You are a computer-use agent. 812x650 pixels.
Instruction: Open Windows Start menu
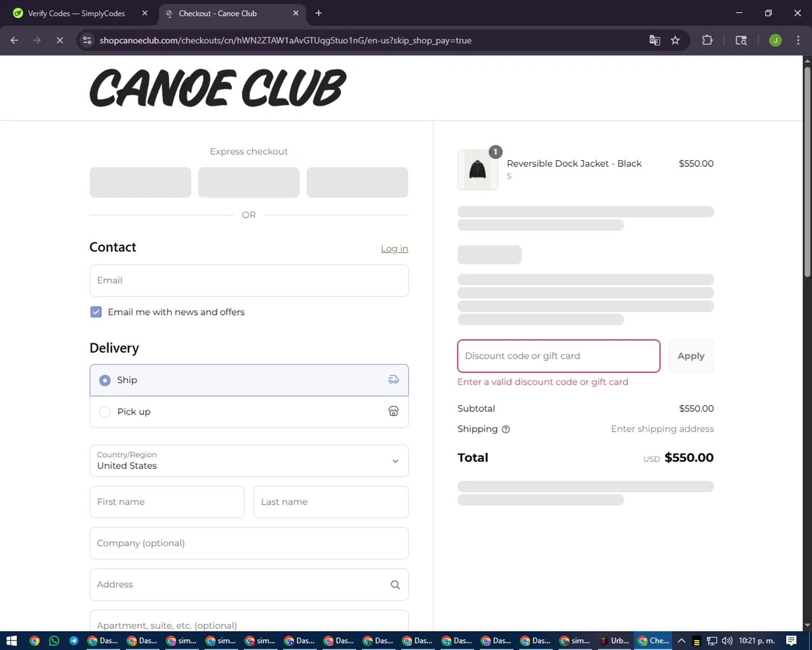[x=11, y=641]
